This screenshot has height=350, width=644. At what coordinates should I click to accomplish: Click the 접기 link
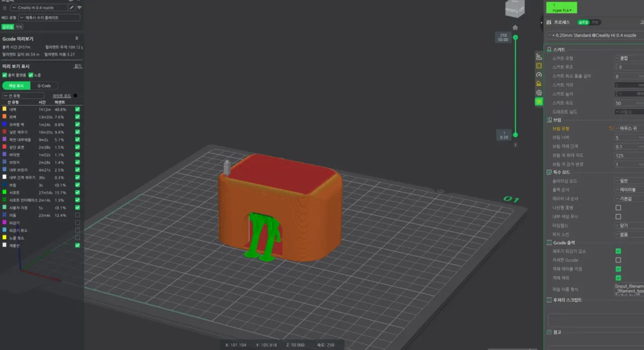tap(78, 66)
